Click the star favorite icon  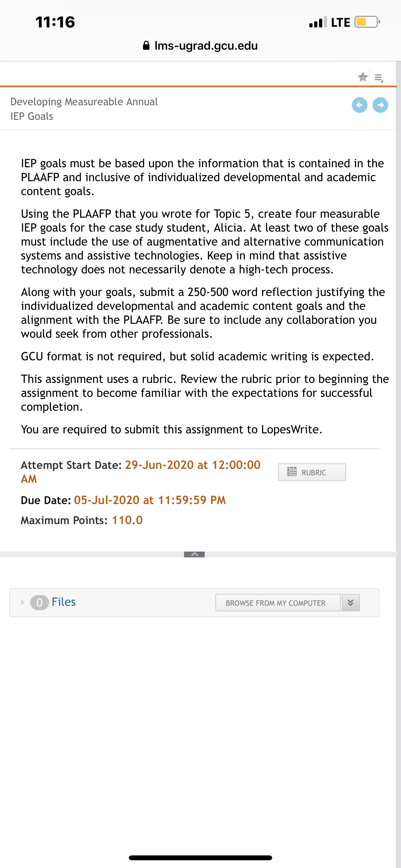tap(363, 77)
